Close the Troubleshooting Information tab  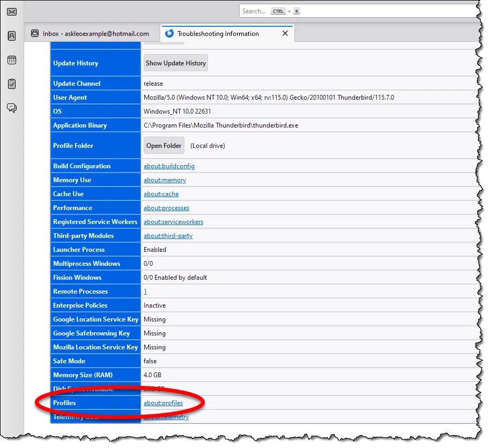(x=285, y=33)
